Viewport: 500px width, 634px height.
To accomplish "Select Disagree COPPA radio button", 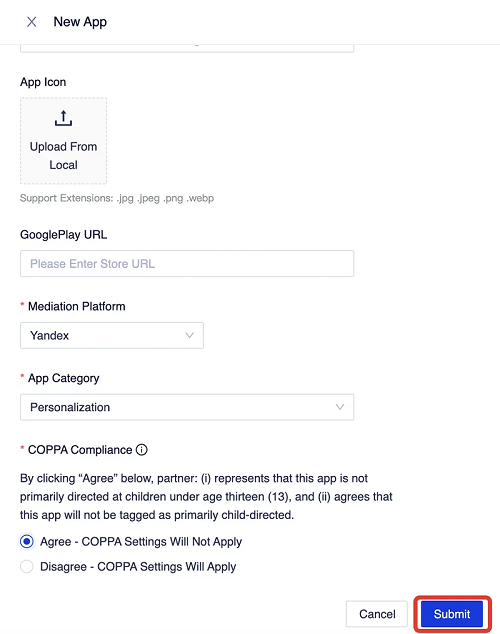I will [x=27, y=566].
